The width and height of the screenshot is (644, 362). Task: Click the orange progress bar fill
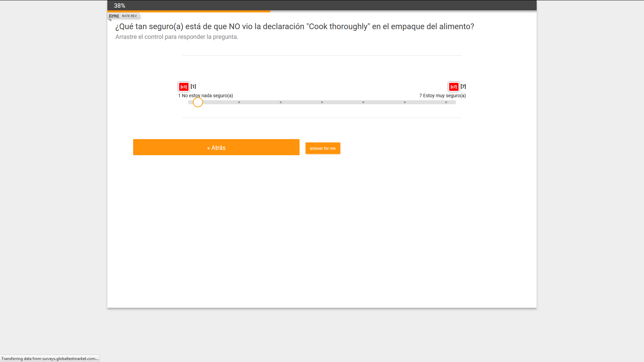pos(189,11)
